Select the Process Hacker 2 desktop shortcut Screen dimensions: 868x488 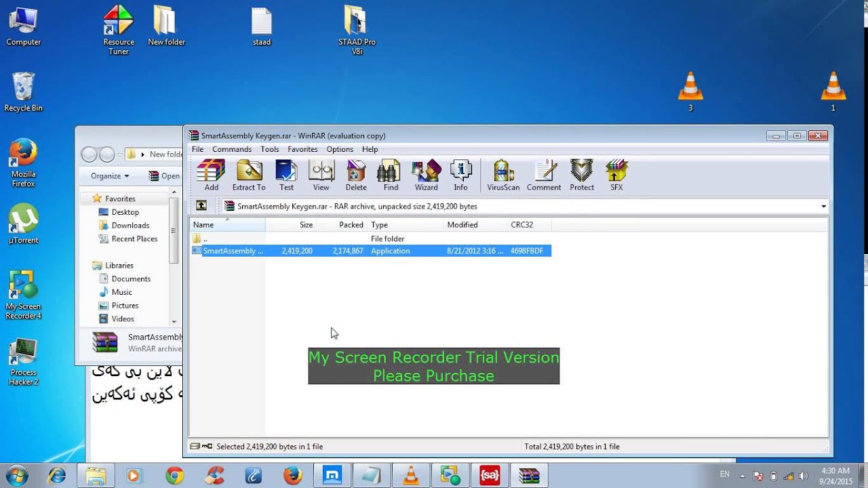(24, 361)
